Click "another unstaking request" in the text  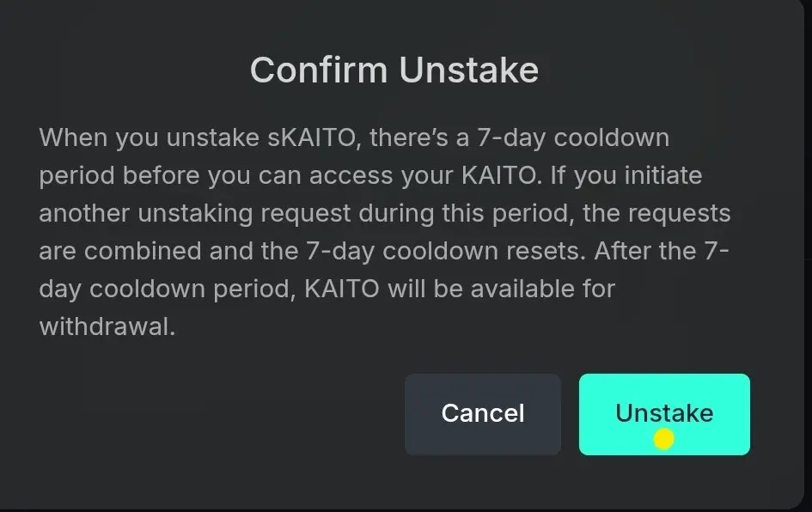coord(195,214)
